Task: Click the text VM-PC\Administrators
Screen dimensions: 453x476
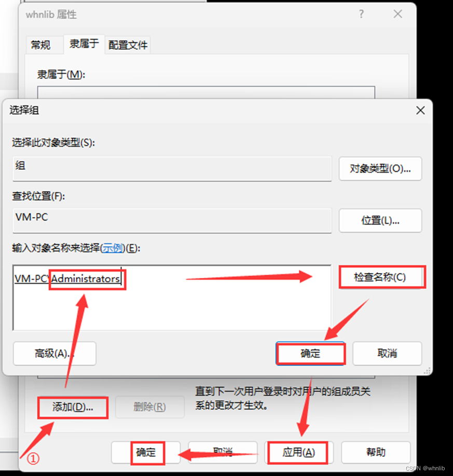Action: coord(67,279)
